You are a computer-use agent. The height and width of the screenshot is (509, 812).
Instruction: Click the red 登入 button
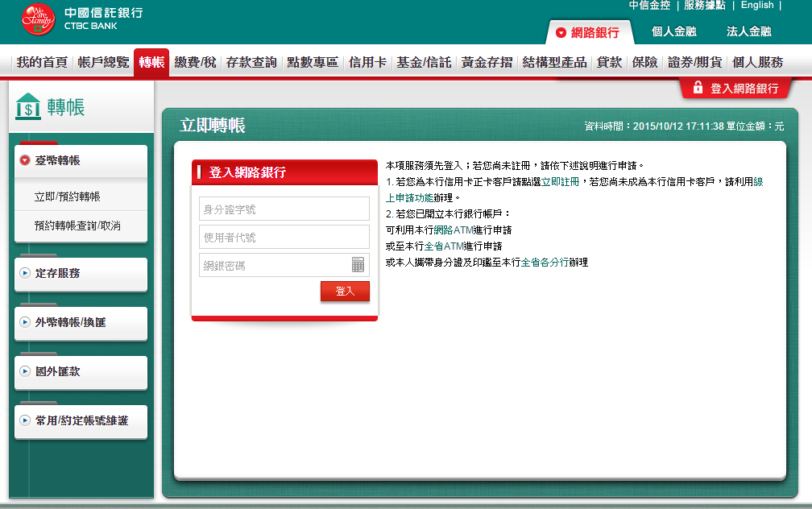point(345,291)
